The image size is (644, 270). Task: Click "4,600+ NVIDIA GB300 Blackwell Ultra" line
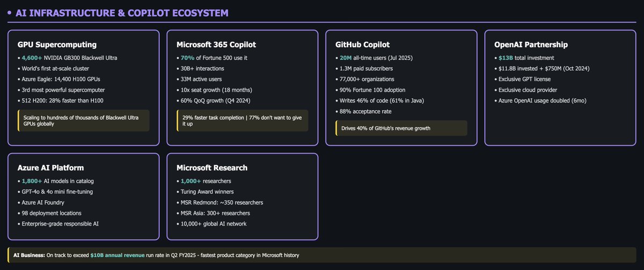point(68,57)
